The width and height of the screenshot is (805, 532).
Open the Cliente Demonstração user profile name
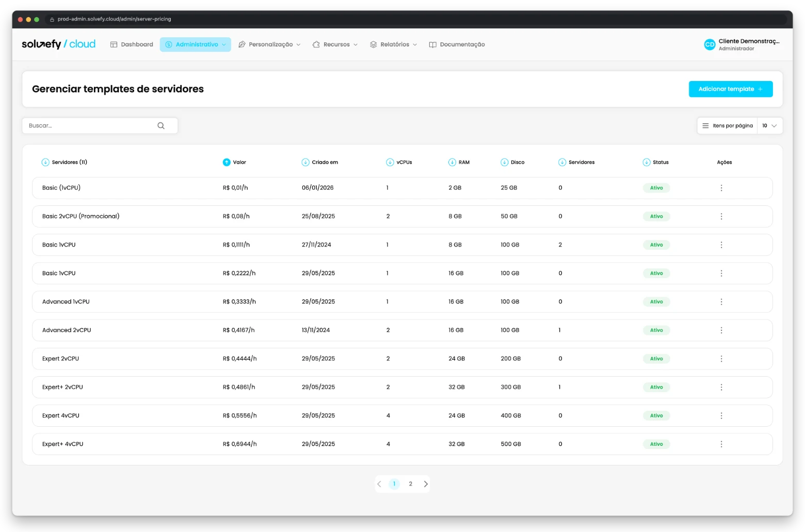[749, 41]
